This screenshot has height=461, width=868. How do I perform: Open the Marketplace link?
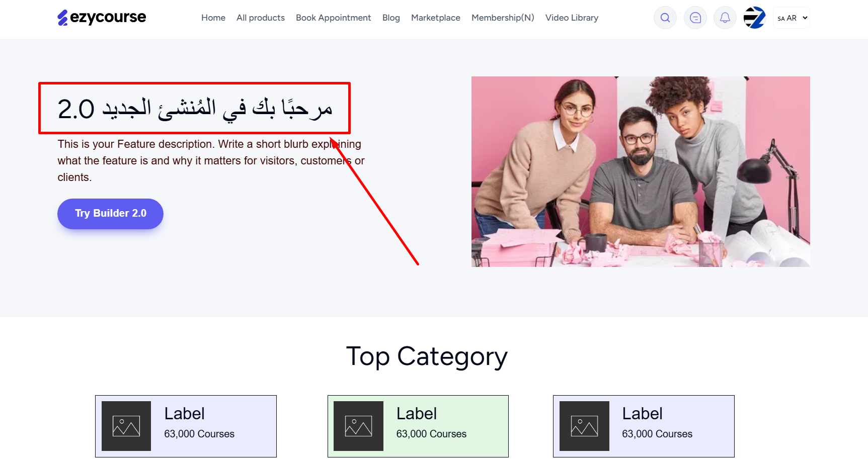click(436, 18)
